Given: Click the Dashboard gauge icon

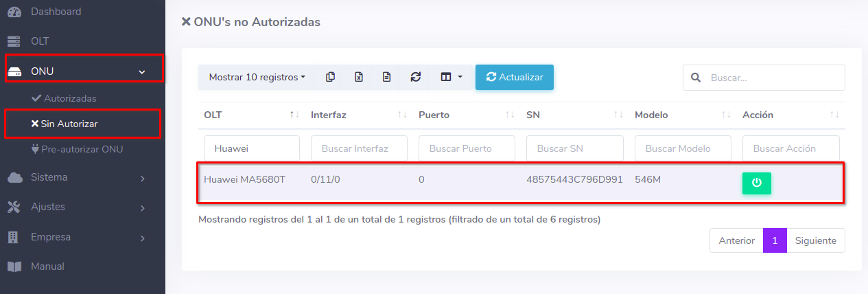Looking at the screenshot, I should click(x=14, y=12).
